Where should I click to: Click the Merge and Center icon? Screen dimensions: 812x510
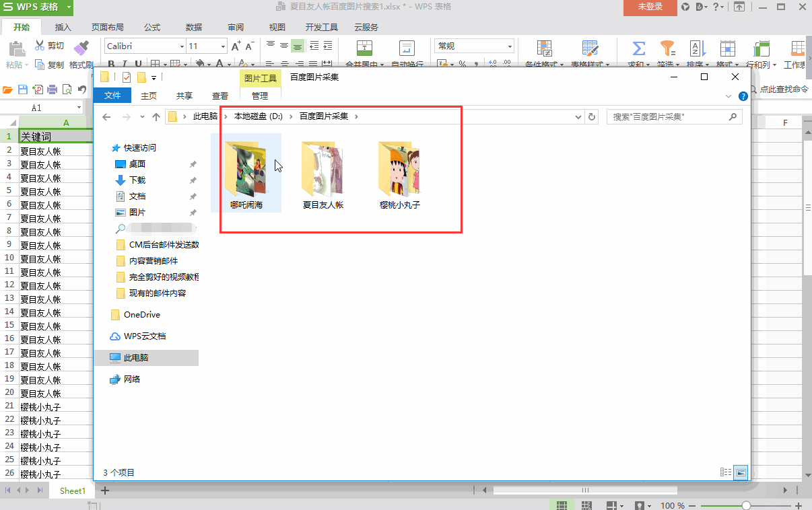click(x=364, y=48)
